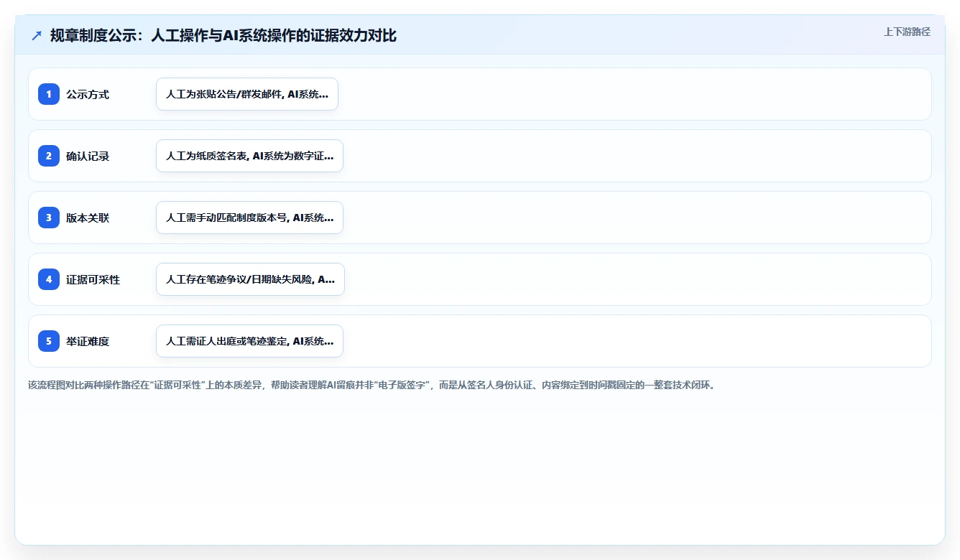Click the 举证难度 step label
Image resolution: width=960 pixels, height=560 pixels.
pos(88,342)
